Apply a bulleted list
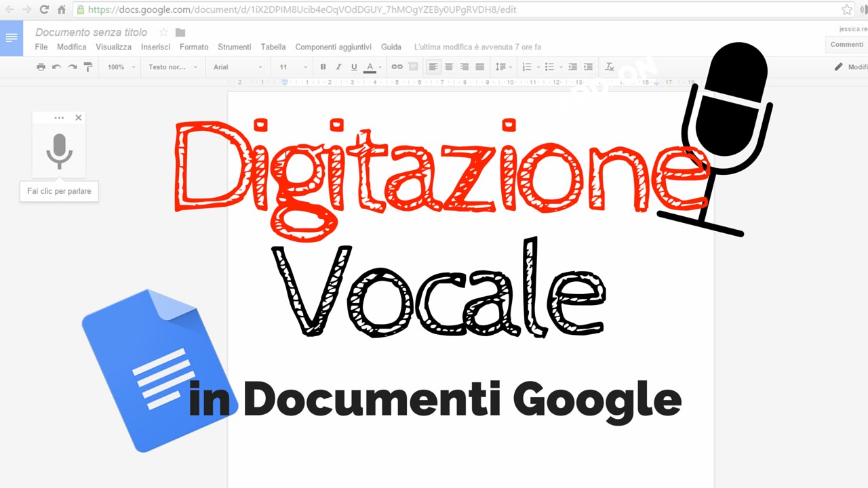868x488 pixels. [549, 67]
